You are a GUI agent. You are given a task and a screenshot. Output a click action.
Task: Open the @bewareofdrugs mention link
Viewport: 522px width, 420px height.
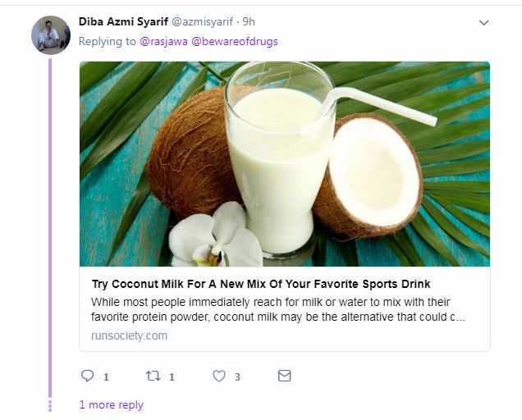pyautogui.click(x=235, y=42)
